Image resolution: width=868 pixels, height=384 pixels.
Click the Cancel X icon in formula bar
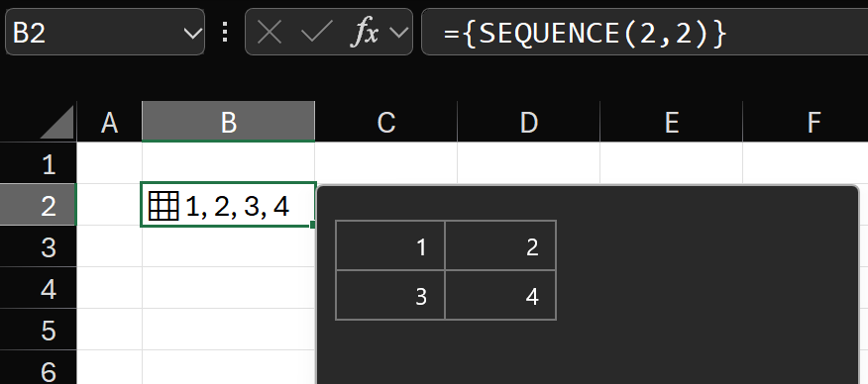coord(270,33)
